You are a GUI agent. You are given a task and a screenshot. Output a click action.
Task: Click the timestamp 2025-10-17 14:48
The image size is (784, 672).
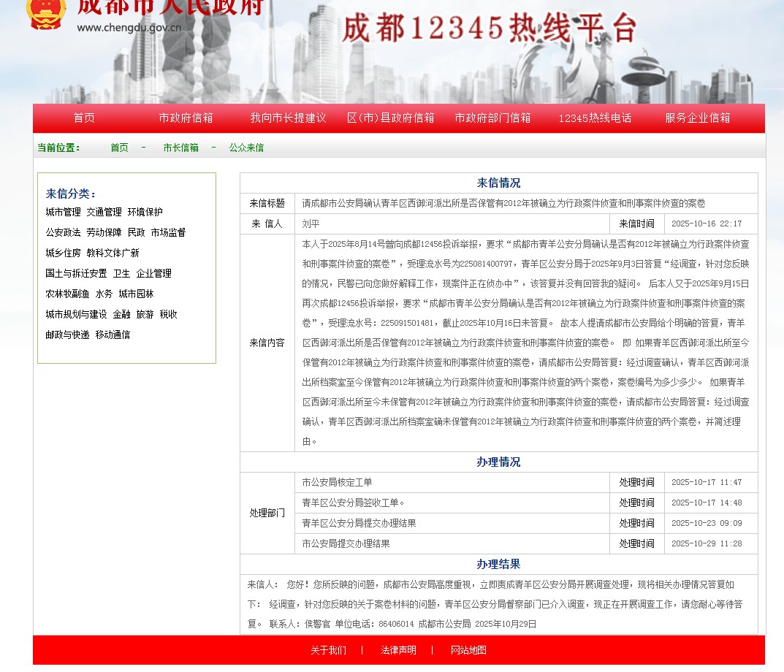click(x=707, y=503)
